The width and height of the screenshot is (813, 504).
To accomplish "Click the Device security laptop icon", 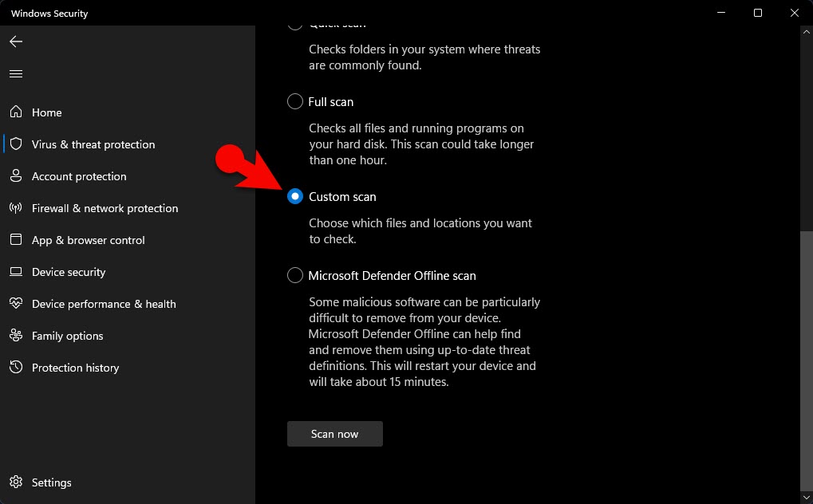I will coord(16,272).
